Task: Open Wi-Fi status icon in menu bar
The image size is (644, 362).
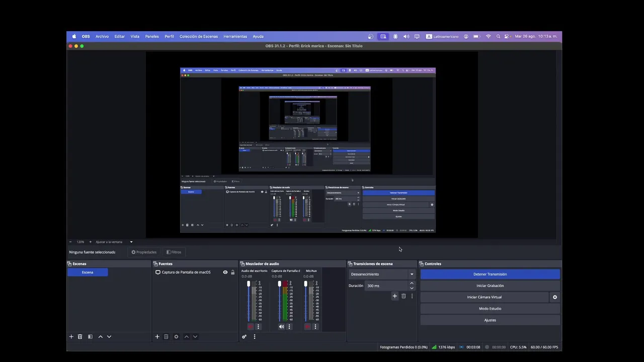Action: pyautogui.click(x=488, y=36)
